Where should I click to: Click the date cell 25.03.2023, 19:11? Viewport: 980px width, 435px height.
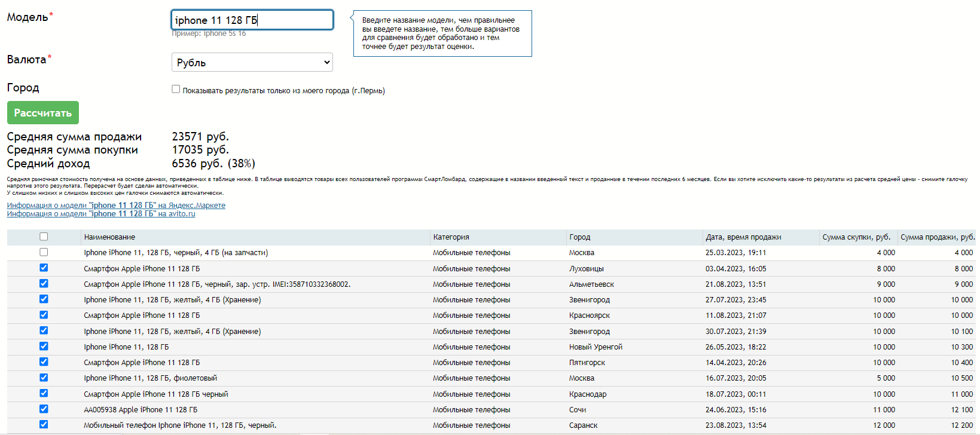coord(735,253)
